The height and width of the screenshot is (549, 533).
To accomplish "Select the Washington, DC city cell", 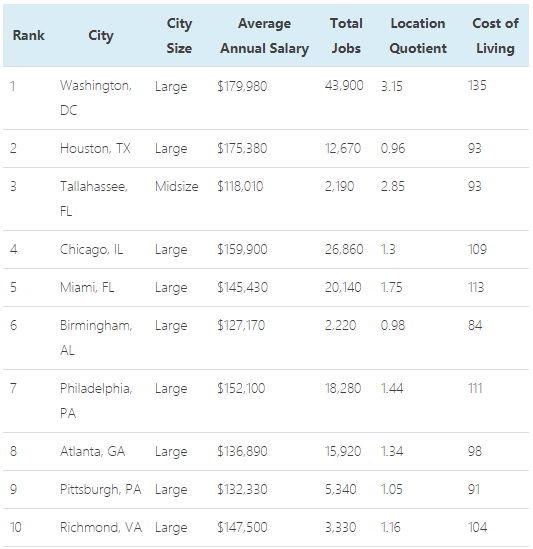I will (96, 98).
